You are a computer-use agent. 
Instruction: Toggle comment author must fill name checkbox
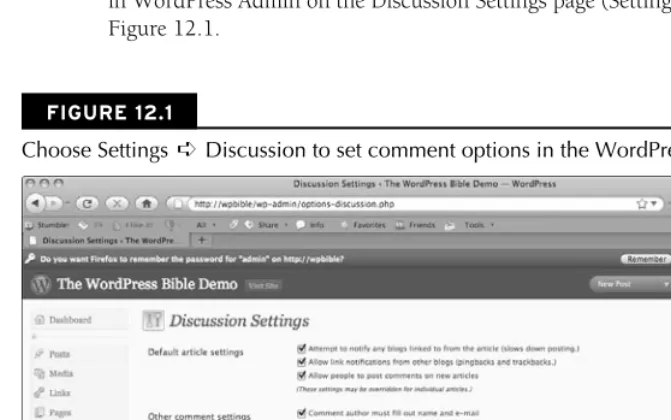(302, 413)
